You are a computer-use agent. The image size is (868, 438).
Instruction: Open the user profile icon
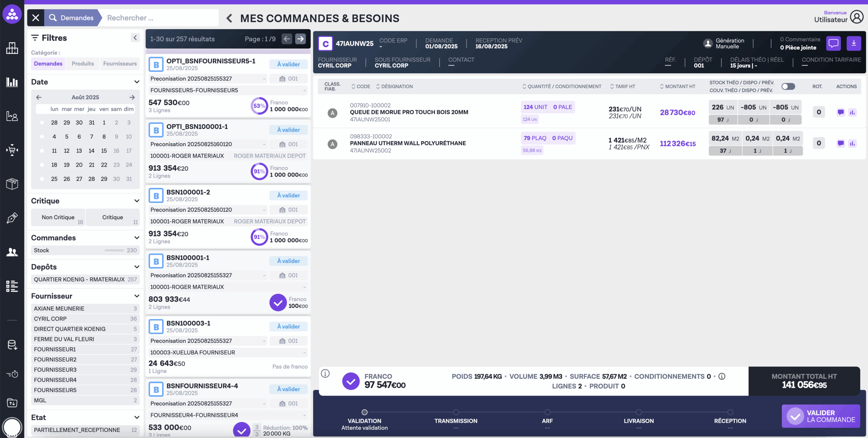(x=856, y=17)
